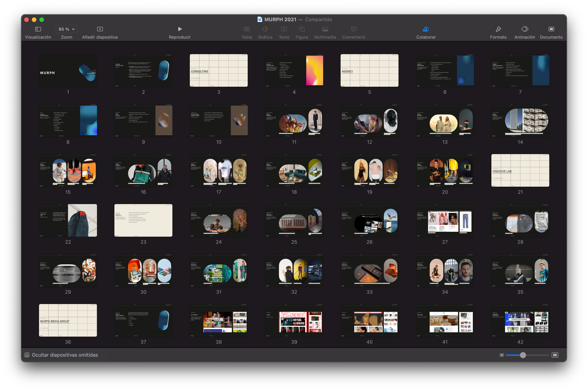This screenshot has width=588, height=390.
Task: Click the Texto text box icon
Action: pos(284,29)
